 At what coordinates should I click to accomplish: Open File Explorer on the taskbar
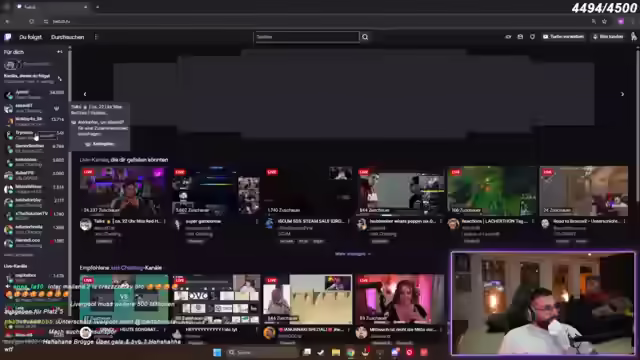coord(336,352)
